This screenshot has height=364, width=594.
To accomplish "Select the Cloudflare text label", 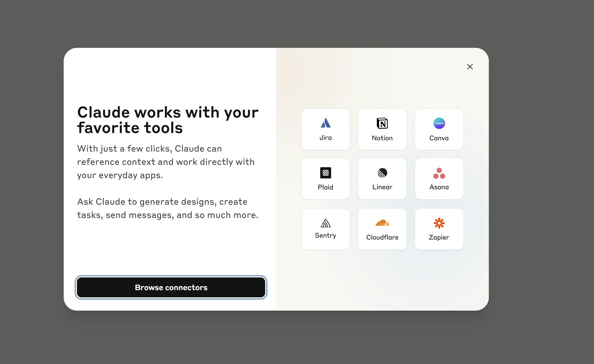I will tap(382, 237).
